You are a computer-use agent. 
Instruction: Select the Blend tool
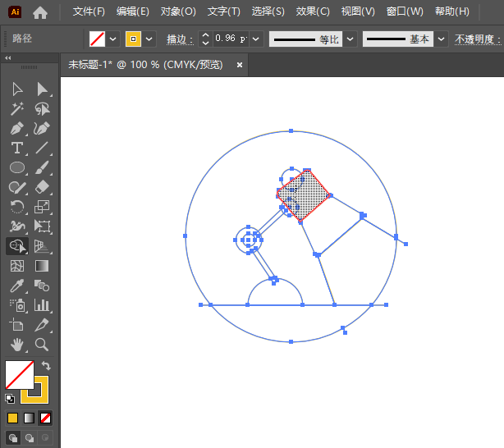pyautogui.click(x=42, y=286)
